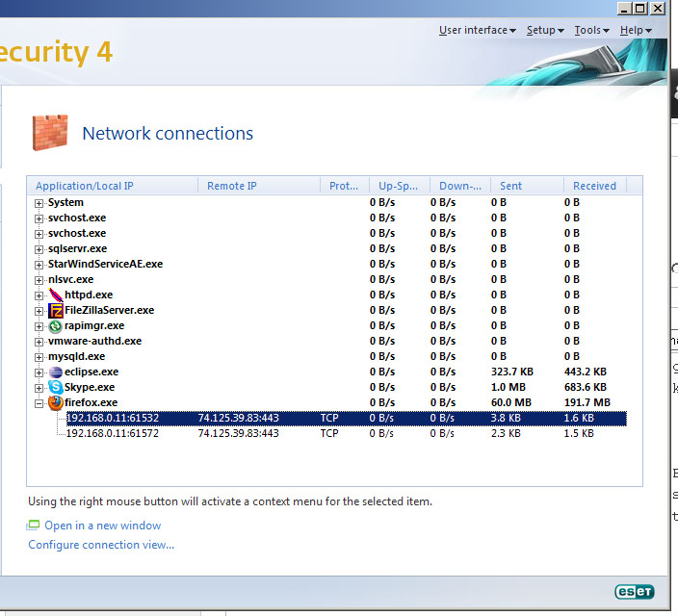This screenshot has height=616, width=678.
Task: Click the firewall brick wall icon
Action: (x=50, y=132)
